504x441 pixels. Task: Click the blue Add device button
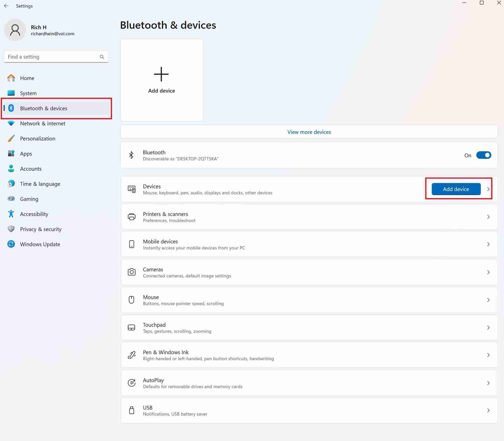(x=456, y=189)
